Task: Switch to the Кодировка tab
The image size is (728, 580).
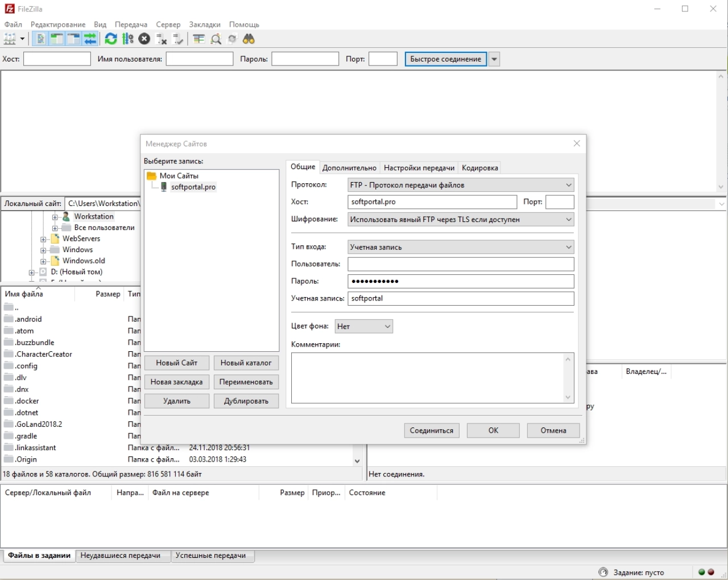Action: 480,168
